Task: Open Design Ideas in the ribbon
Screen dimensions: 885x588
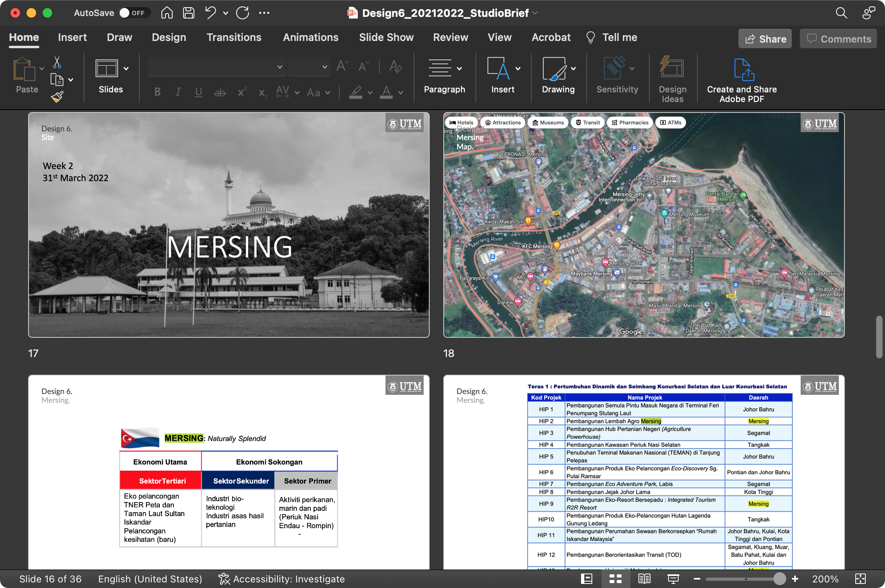Action: (672, 80)
